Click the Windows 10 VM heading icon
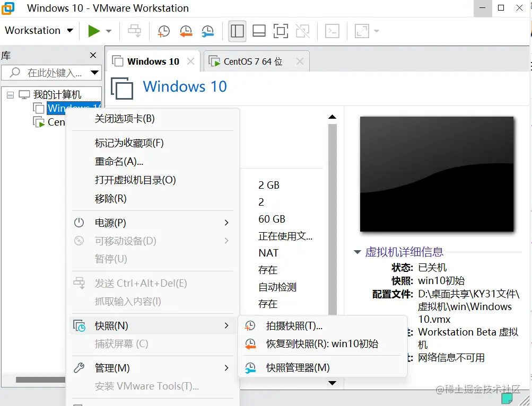532x406 pixels. point(122,88)
